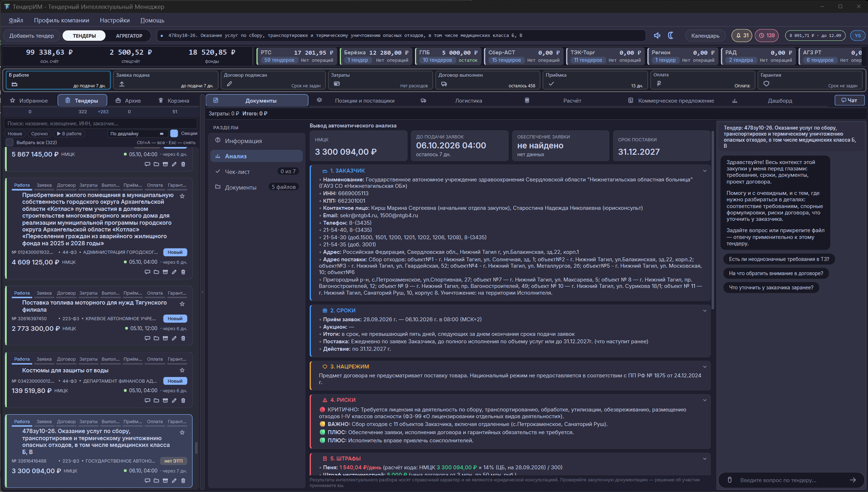
Task: Toggle the Новые filter chip
Action: pyautogui.click(x=15, y=133)
